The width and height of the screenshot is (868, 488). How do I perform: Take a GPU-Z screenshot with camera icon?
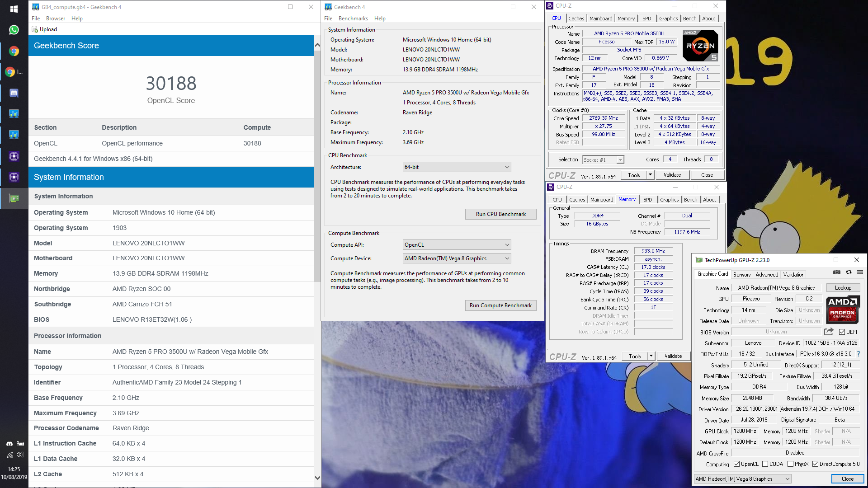(x=837, y=272)
